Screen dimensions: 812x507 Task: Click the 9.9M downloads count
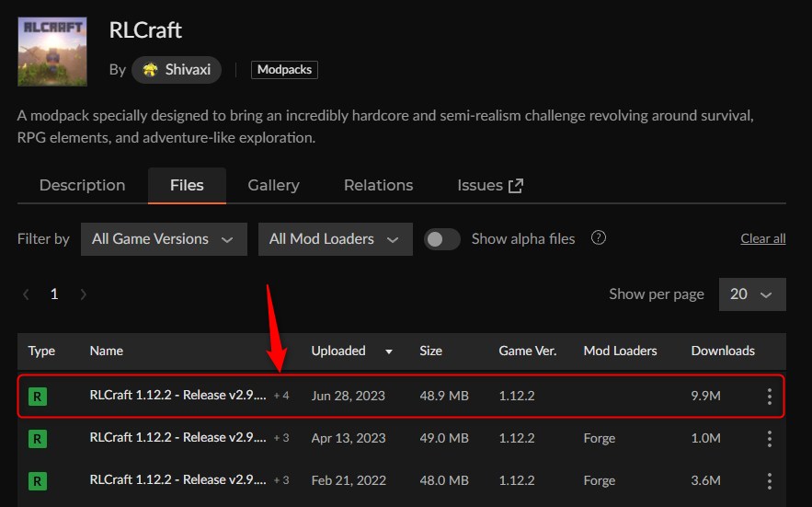coord(705,396)
